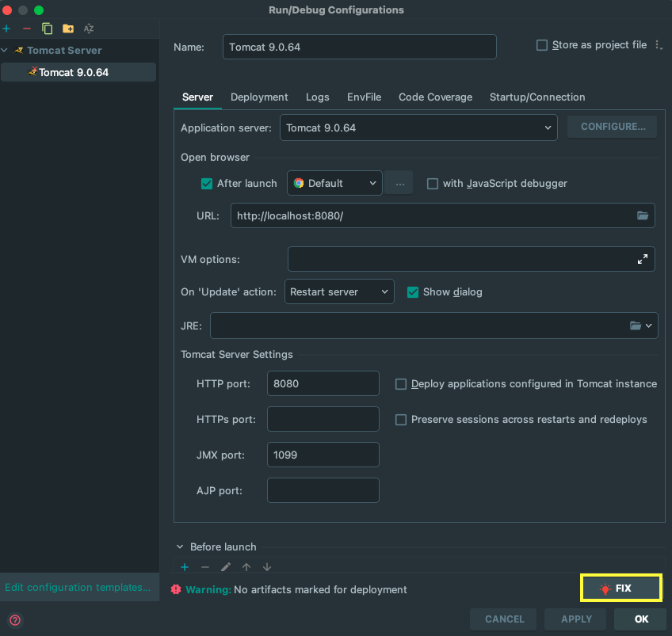Copy the selected configuration
The image size is (672, 636).
47,29
